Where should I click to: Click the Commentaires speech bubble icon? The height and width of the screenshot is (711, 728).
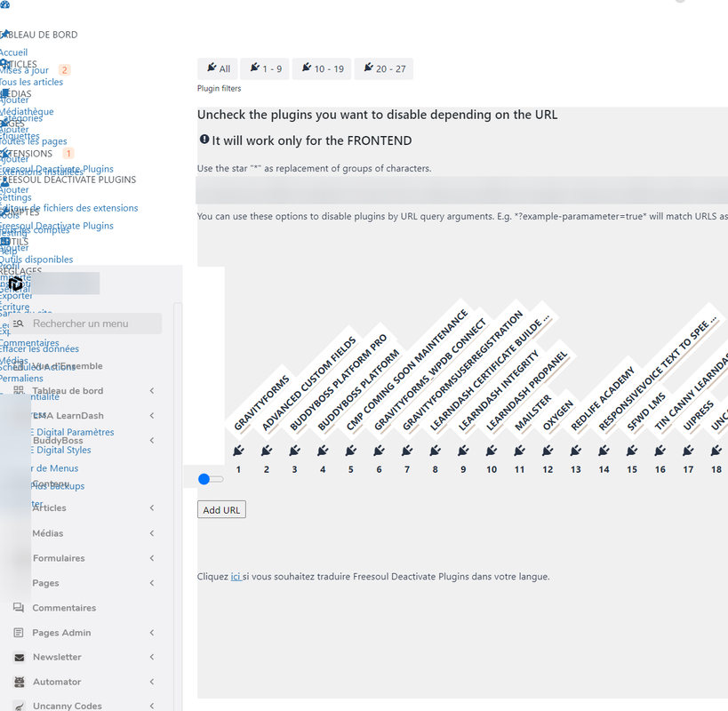point(19,608)
